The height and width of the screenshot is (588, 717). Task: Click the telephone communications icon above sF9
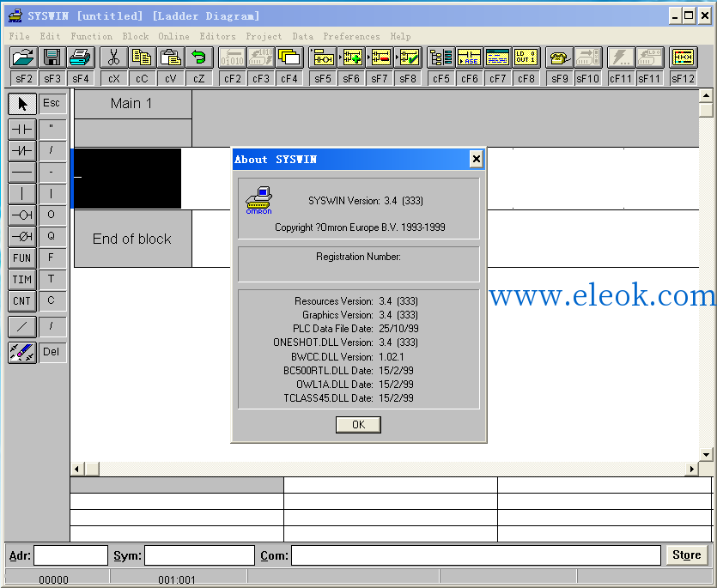pos(559,58)
